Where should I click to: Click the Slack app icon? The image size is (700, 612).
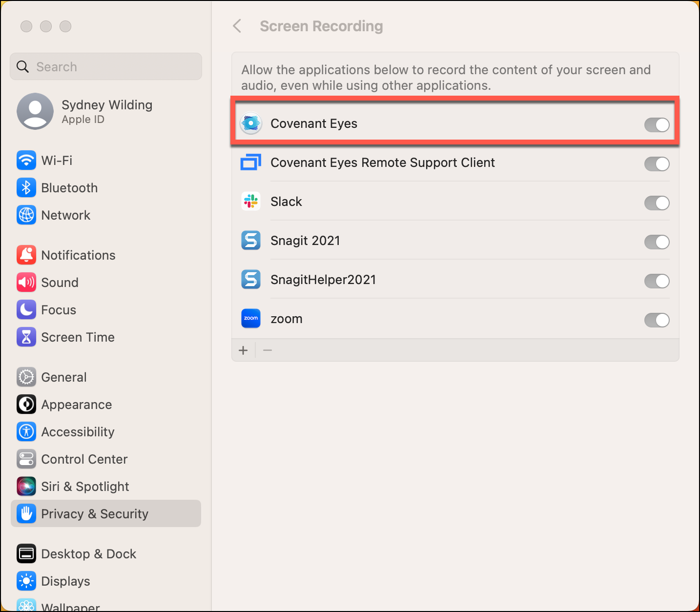coord(251,202)
